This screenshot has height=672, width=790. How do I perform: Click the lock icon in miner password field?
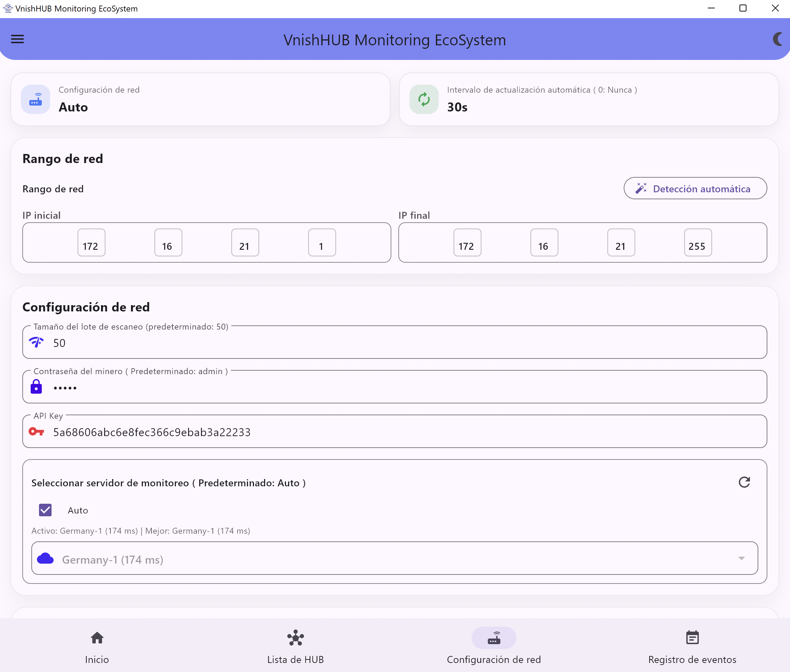point(36,387)
